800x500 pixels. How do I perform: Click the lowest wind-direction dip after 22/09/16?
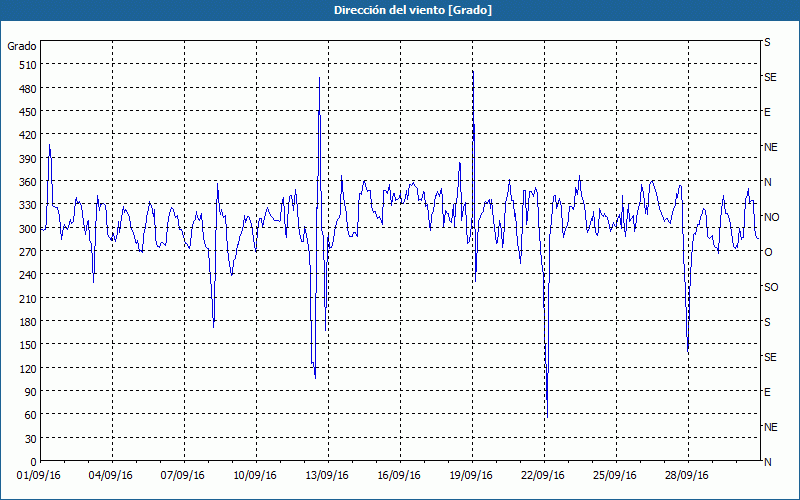coord(547,417)
